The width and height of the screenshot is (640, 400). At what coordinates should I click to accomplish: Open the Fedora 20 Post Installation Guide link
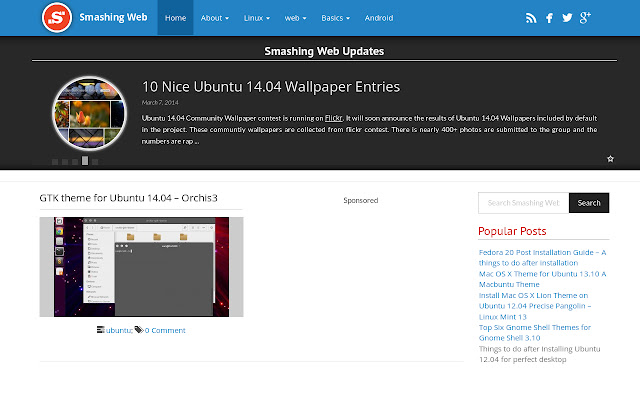tap(542, 258)
